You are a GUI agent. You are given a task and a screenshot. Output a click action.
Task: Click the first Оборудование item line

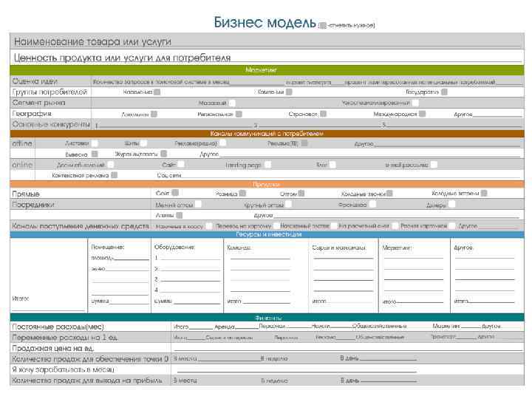[191, 258]
